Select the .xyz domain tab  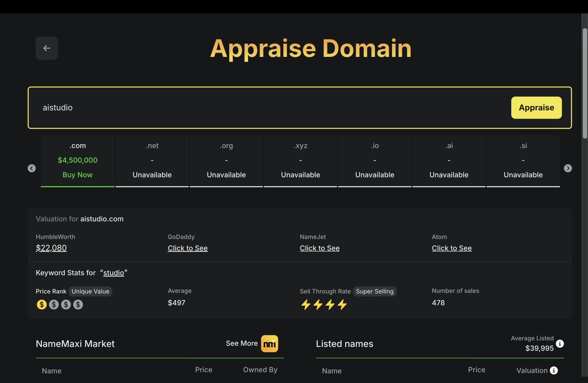pos(300,161)
